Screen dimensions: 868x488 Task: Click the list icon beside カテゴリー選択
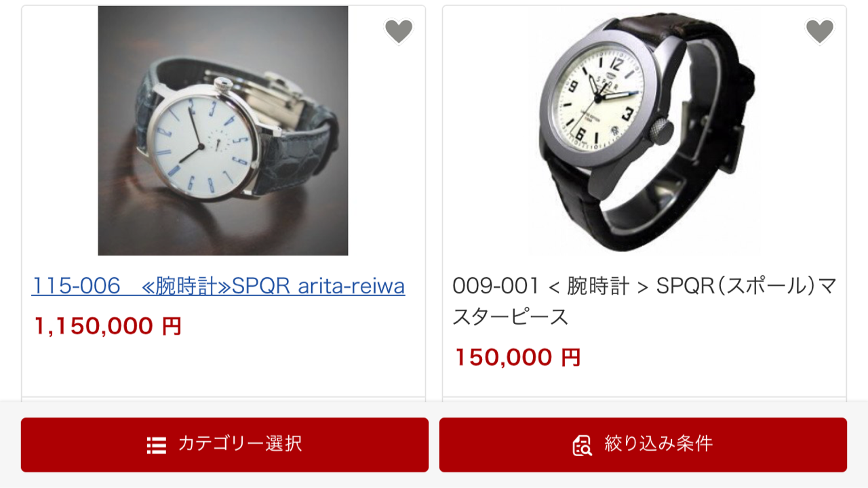point(157,445)
